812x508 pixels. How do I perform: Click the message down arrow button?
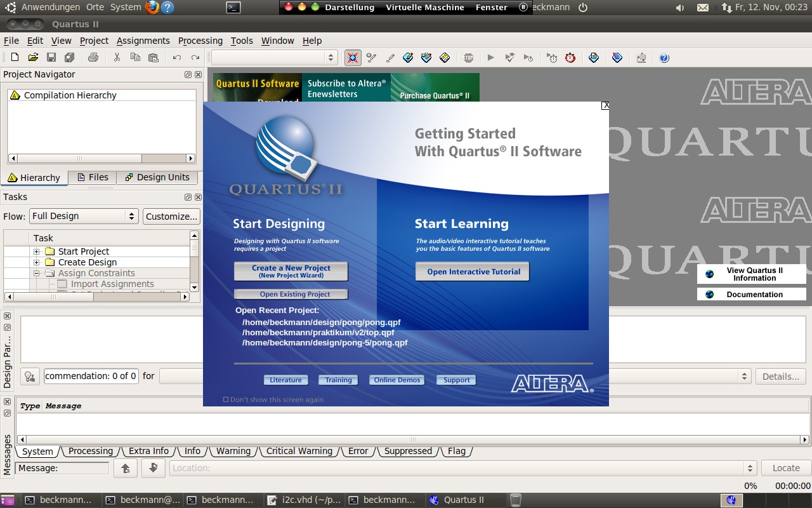coord(153,469)
